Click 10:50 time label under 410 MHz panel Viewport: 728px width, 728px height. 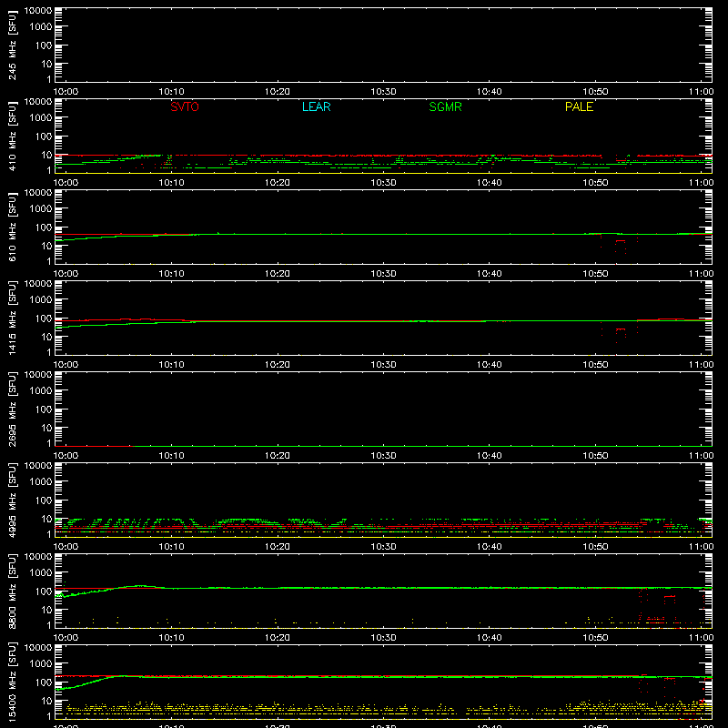(595, 183)
